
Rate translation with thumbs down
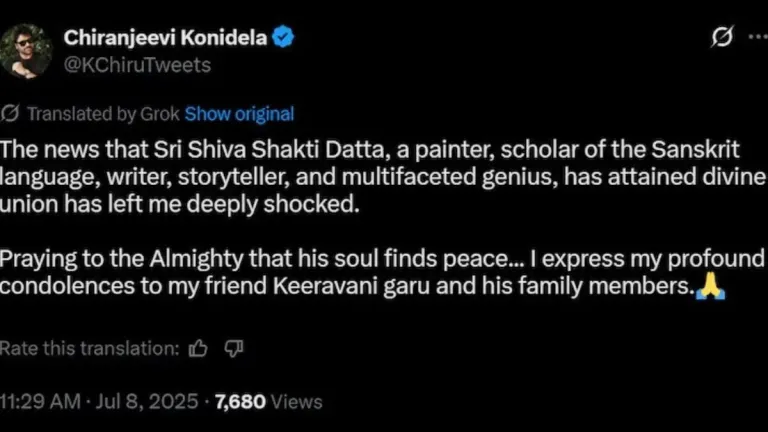[x=233, y=348]
